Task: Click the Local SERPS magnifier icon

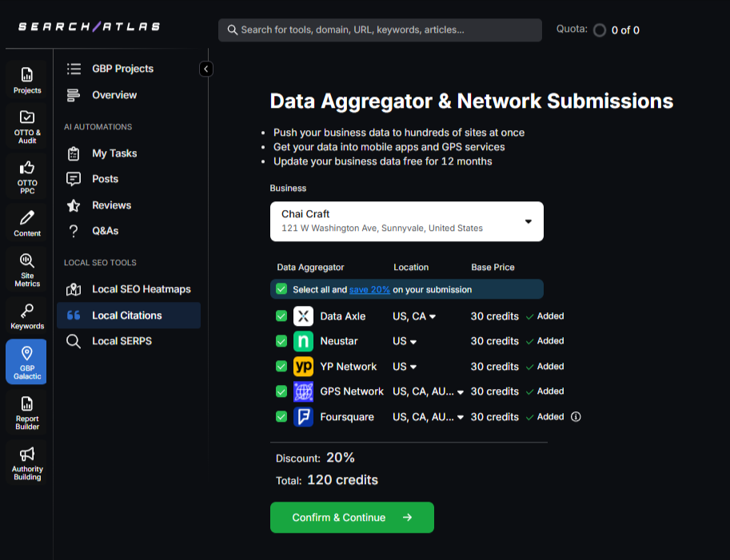Action: pos(74,341)
